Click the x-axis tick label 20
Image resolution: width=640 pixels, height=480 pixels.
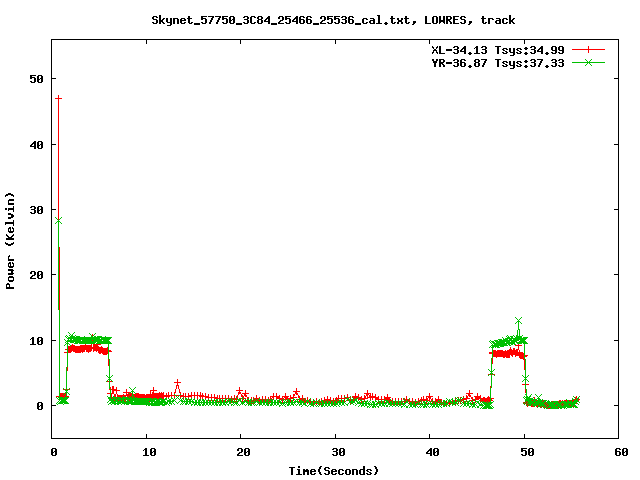coord(243,452)
